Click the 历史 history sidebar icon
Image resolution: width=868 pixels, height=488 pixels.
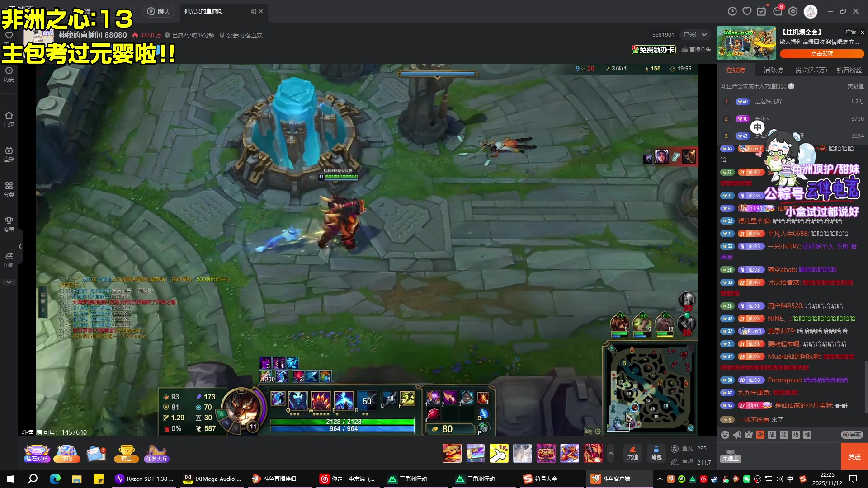tap(9, 74)
